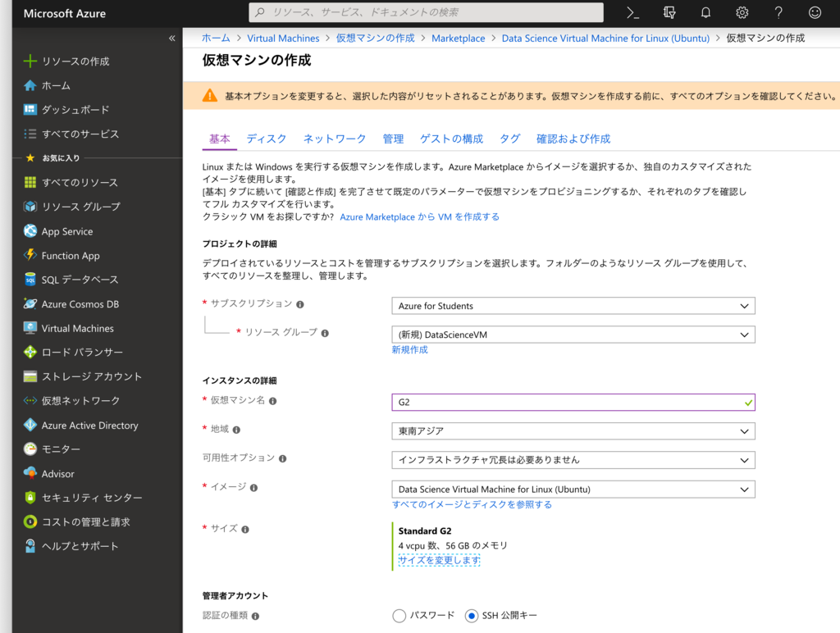The width and height of the screenshot is (840, 633).
Task: Click すべてのイメージとディスクを参照する link
Action: pos(472,504)
